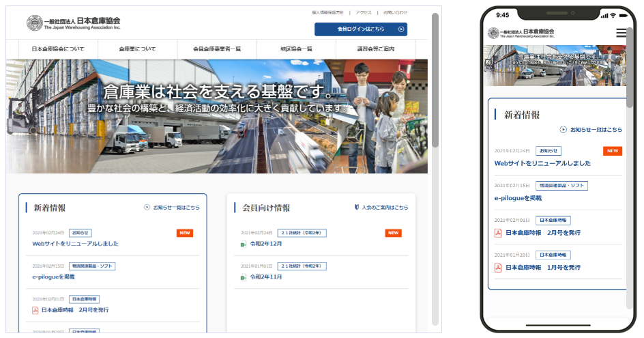Viewport: 644px width, 338px height.
Task: Click the desktop 物流関連製品・ソフト tag
Action: tap(92, 266)
